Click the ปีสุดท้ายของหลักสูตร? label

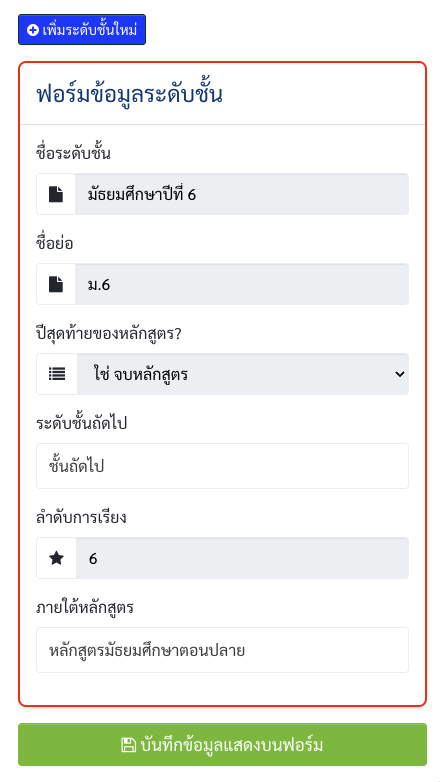(109, 334)
